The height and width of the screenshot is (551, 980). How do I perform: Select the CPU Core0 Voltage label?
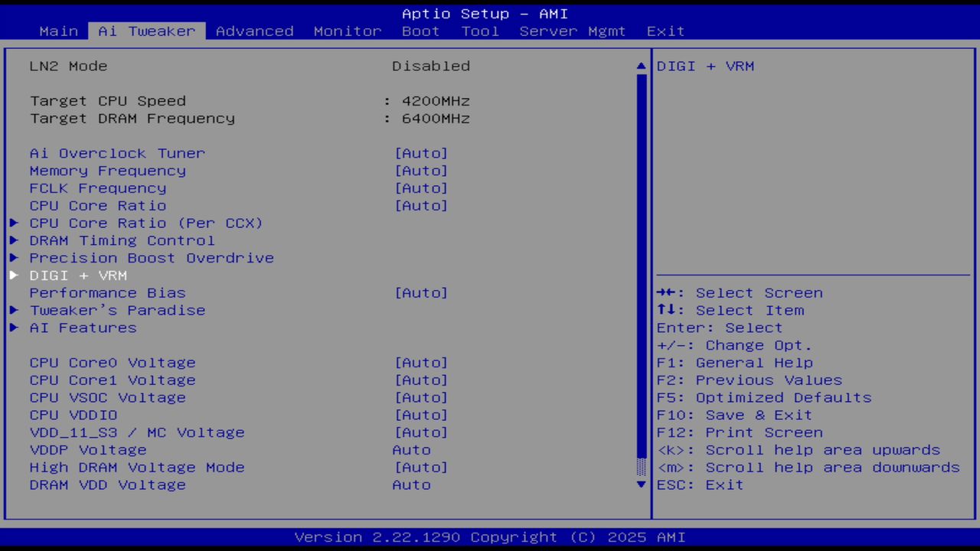tap(113, 363)
